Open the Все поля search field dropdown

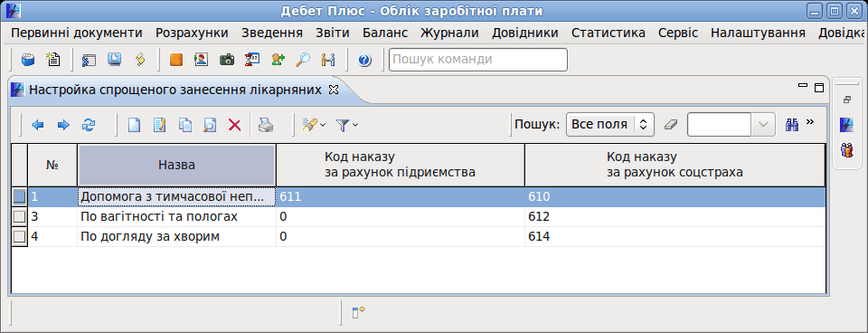610,125
